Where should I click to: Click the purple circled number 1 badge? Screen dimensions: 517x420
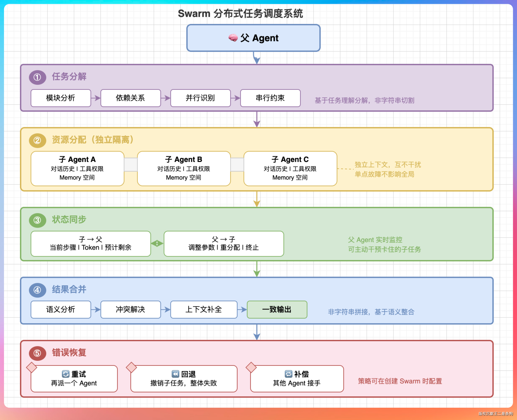tap(37, 77)
